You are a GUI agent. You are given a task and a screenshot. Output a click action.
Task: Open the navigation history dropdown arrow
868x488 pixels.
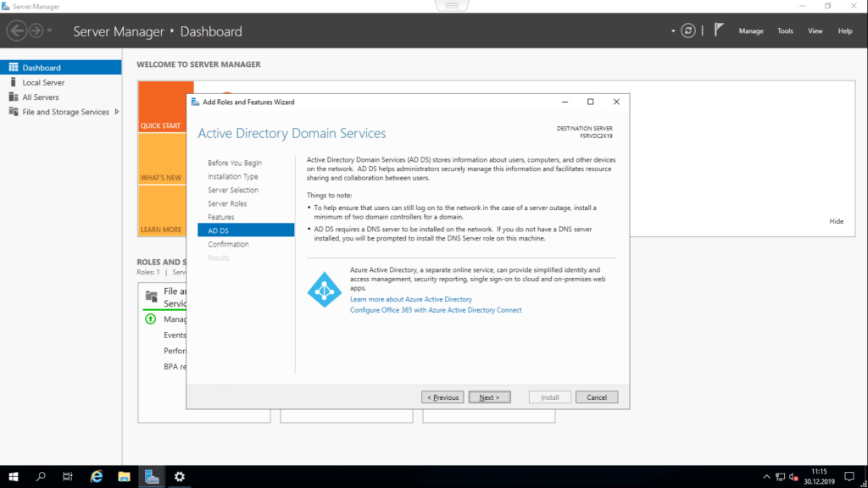pos(50,31)
